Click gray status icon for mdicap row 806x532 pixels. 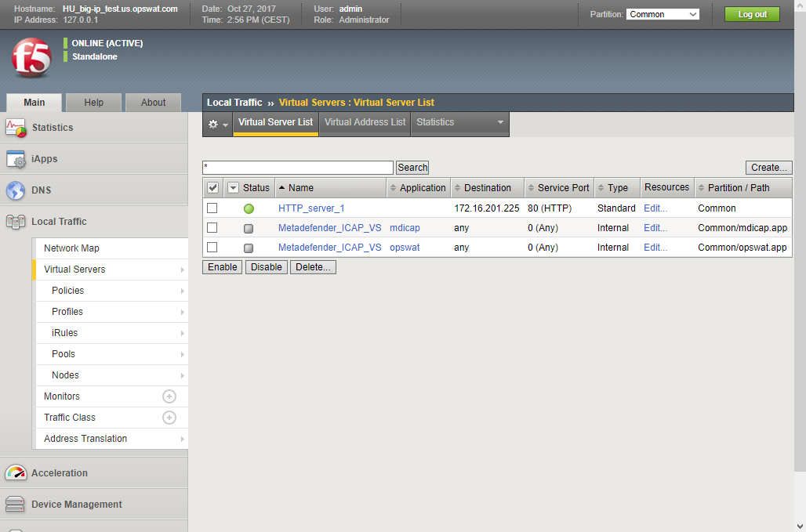tap(249, 229)
